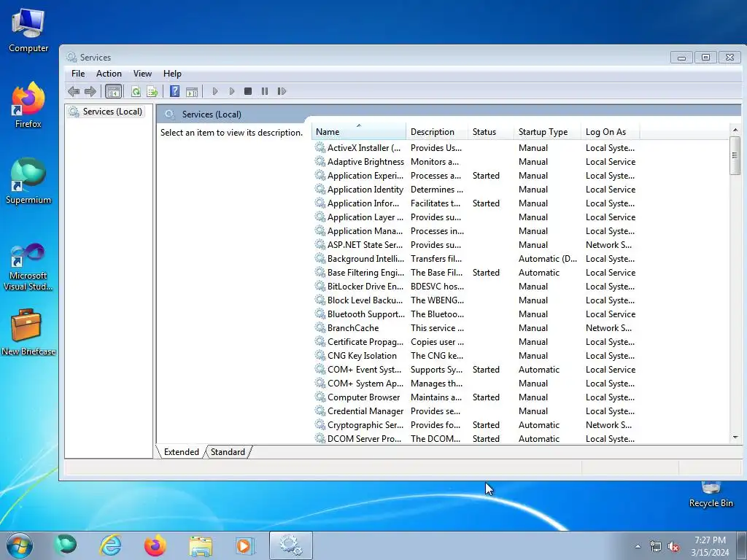Click the Back arrow toolbar icon

point(74,91)
